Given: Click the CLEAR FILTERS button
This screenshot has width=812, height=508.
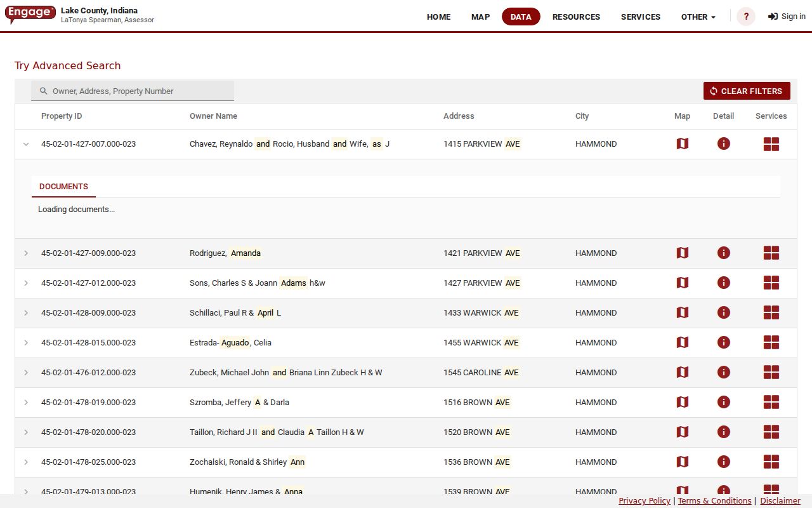Looking at the screenshot, I should (x=747, y=91).
